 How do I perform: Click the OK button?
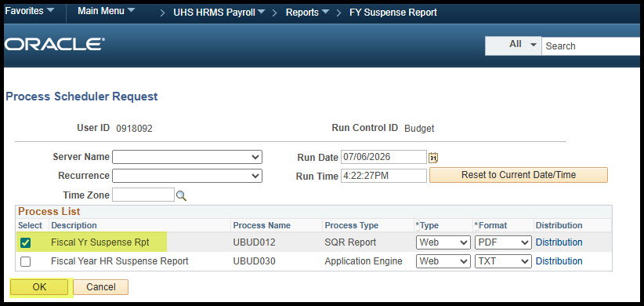click(39, 287)
